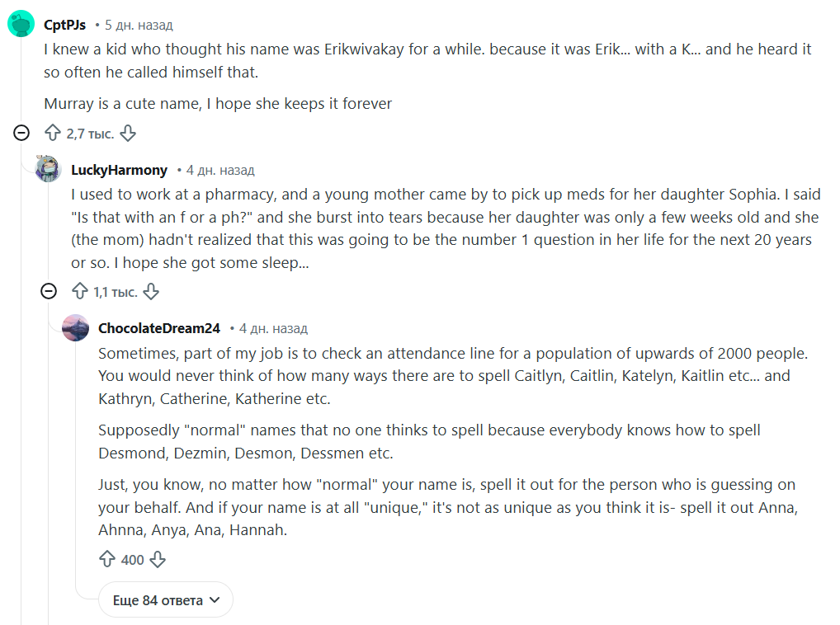Click ChocolateDream24's avatar image
840x625 pixels.
pos(75,327)
